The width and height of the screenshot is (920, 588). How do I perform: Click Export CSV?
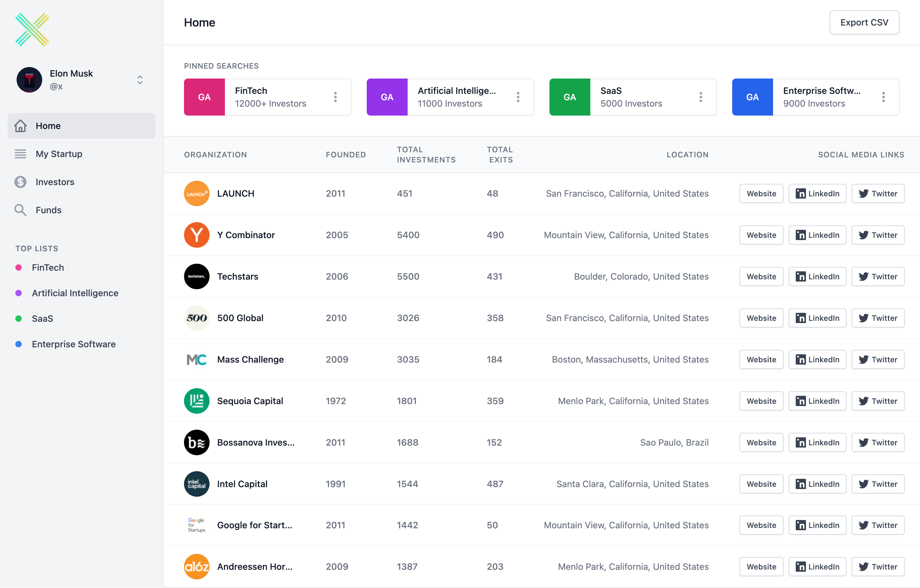tap(864, 22)
